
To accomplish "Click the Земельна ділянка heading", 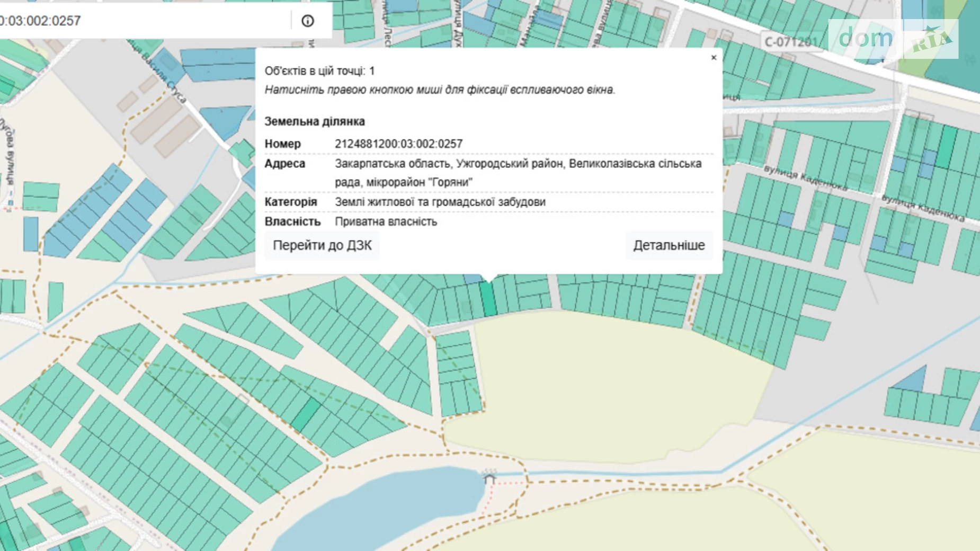I will pyautogui.click(x=315, y=121).
